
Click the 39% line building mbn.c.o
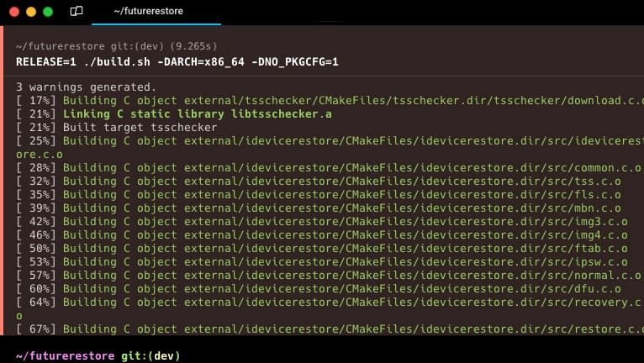[319, 208]
